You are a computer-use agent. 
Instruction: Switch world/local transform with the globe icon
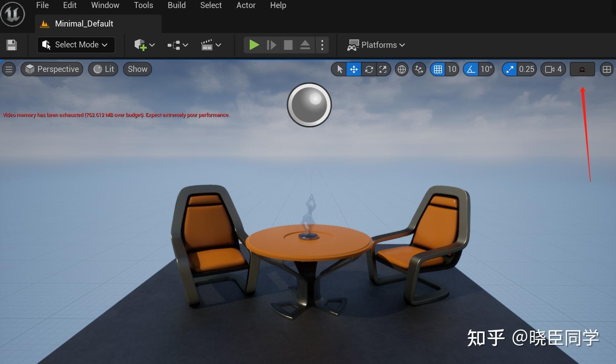point(401,69)
